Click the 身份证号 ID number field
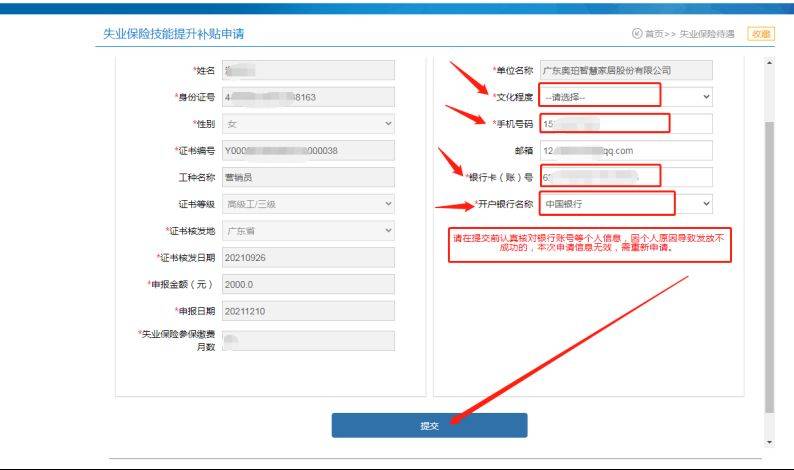 point(309,97)
